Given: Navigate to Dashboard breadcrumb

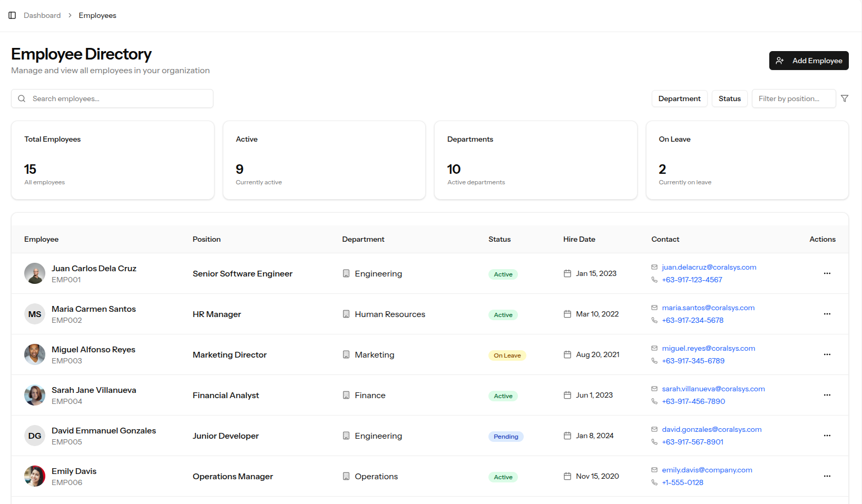Looking at the screenshot, I should [x=42, y=15].
